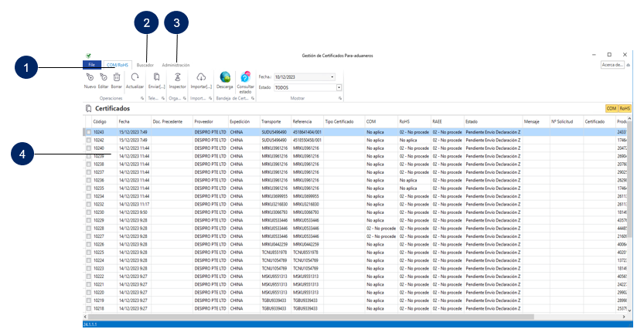
Task: Check the box for certificate 10243
Action: (89, 132)
